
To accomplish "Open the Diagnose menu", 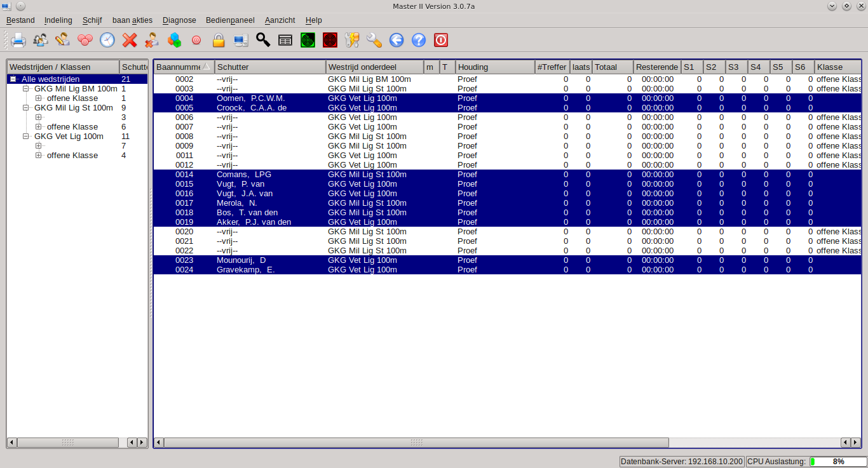I will point(179,20).
